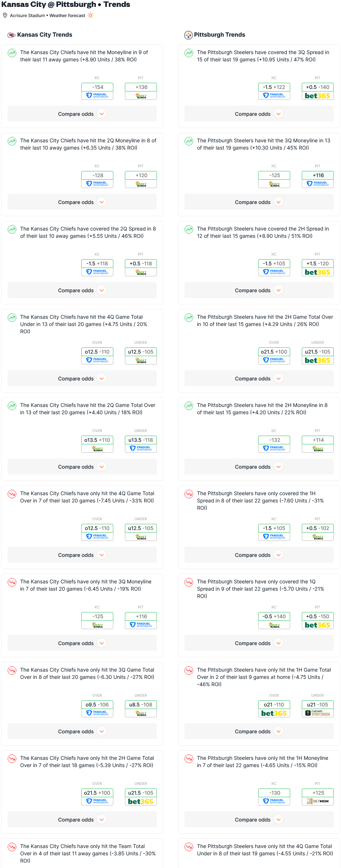Choose u21 -105 Caesars Sportsbook under odds
Image resolution: width=341 pixels, height=868 pixels.
coord(318,709)
